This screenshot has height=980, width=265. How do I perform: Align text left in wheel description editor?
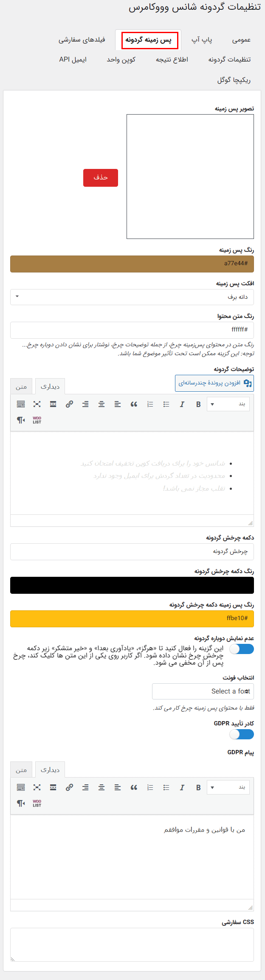118,404
